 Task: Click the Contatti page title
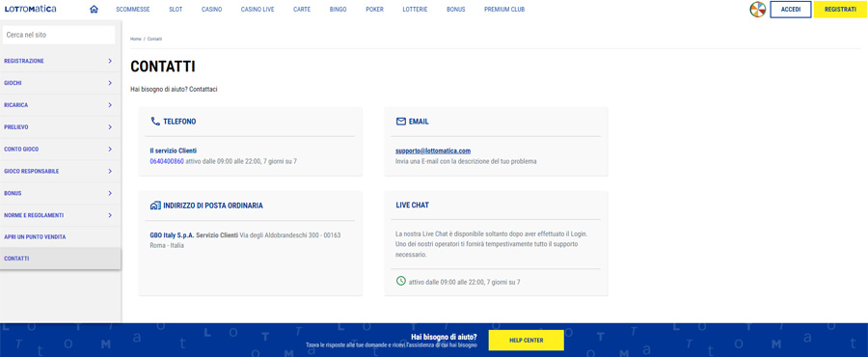(x=163, y=67)
